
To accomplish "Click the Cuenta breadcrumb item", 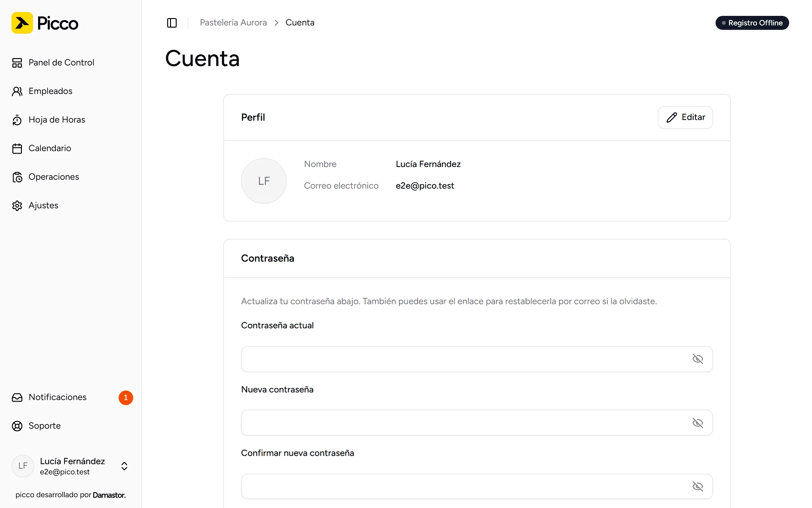I will click(300, 23).
